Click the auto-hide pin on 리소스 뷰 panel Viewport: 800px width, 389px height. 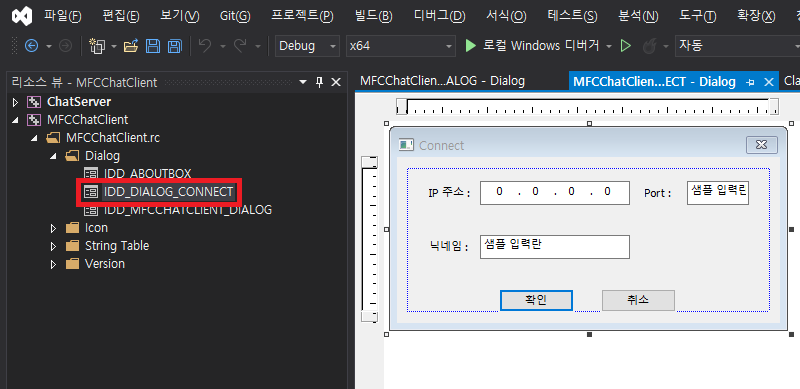pos(319,82)
